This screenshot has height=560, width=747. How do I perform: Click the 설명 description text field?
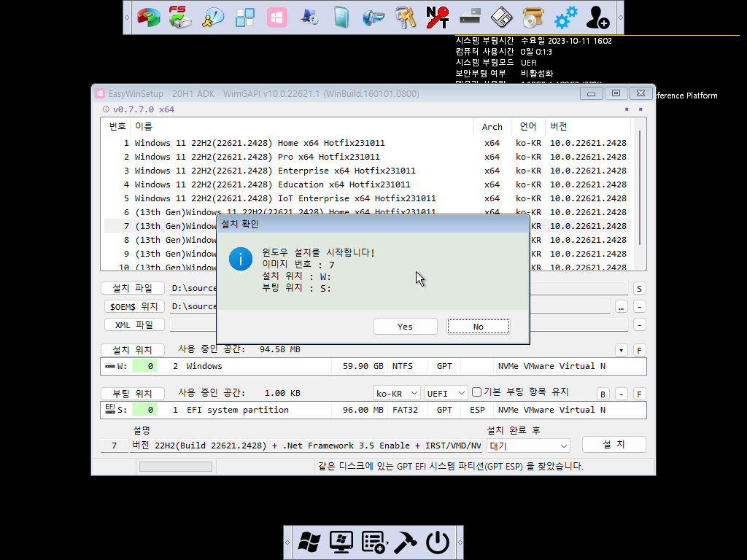point(306,446)
